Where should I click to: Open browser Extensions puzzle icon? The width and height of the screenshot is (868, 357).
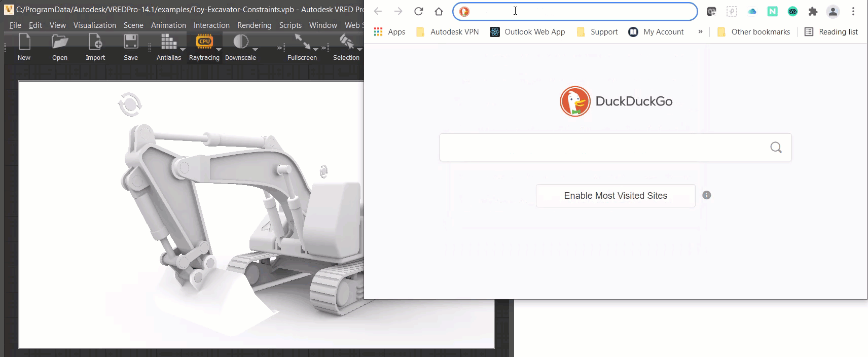pyautogui.click(x=813, y=11)
